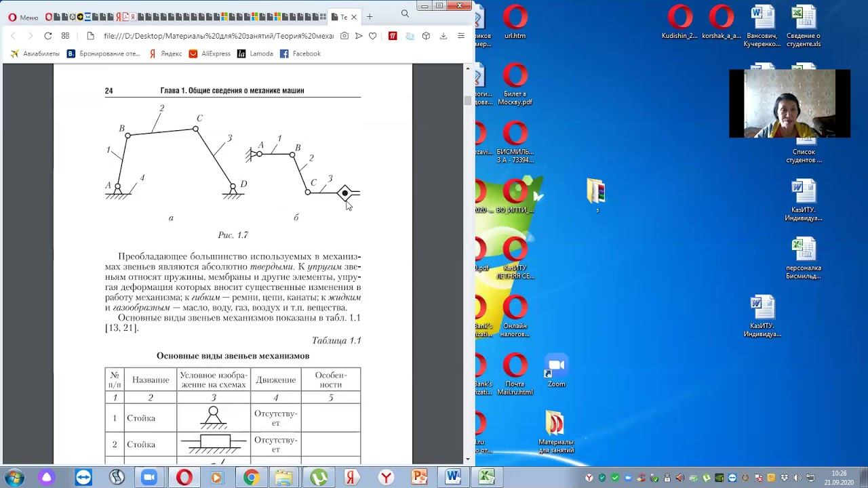The image size is (868, 488).
Task: Open the folder named '3' on desktop
Action: (597, 196)
